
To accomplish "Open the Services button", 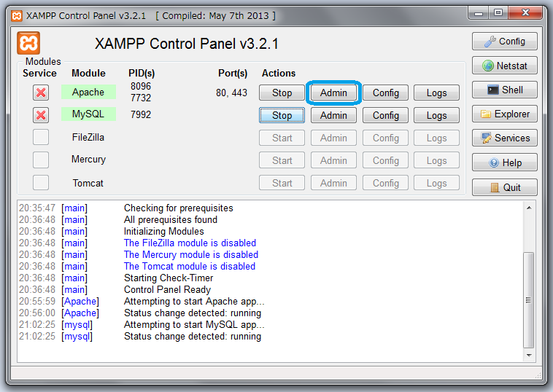I will pos(504,138).
